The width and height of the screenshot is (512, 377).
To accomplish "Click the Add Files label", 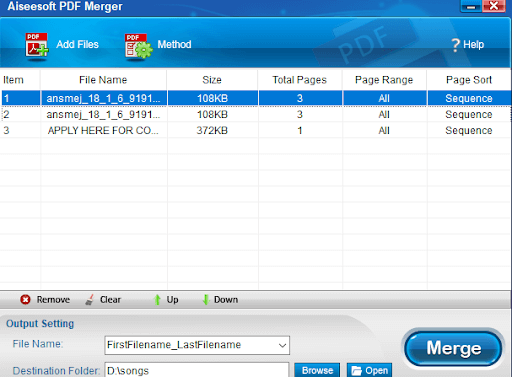I will [77, 44].
